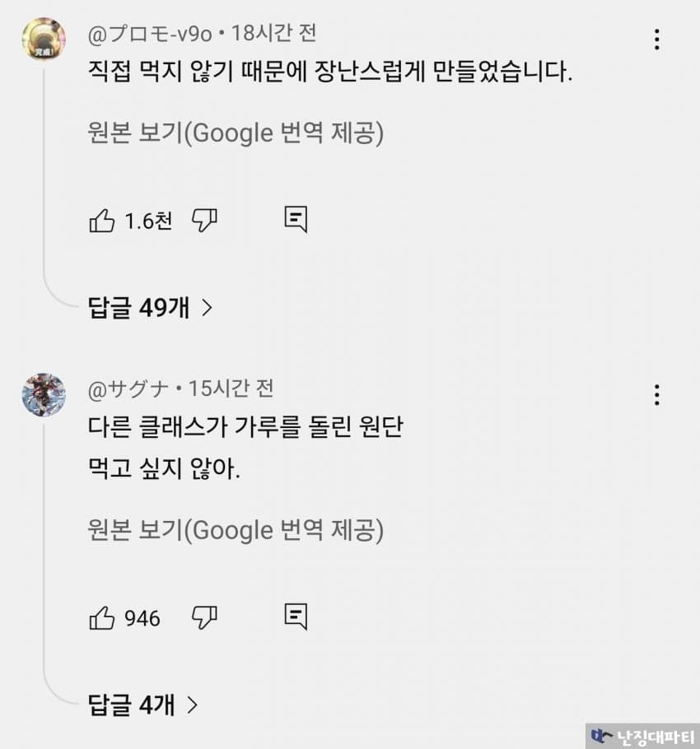Image resolution: width=700 pixels, height=749 pixels.
Task: Like the @プロモ-v9o comment
Action: 102,221
